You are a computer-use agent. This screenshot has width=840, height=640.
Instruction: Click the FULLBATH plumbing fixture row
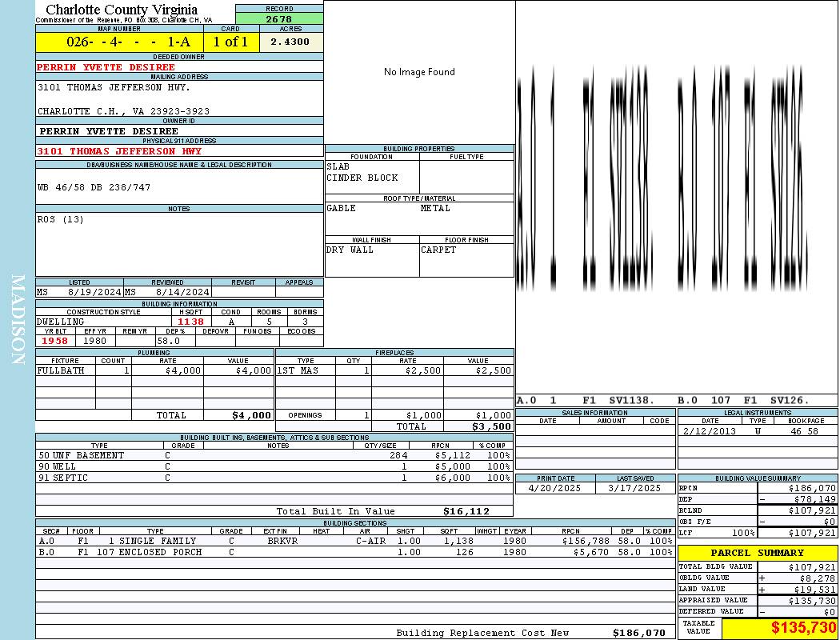pyautogui.click(x=155, y=370)
